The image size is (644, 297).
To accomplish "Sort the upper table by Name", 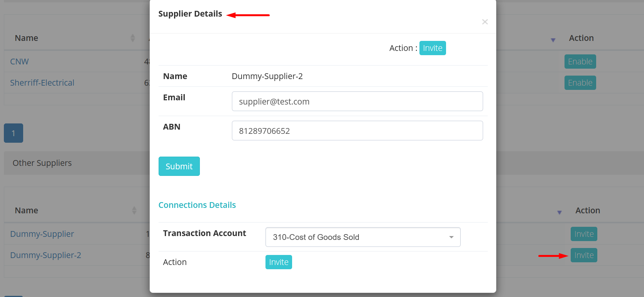I will 132,38.
